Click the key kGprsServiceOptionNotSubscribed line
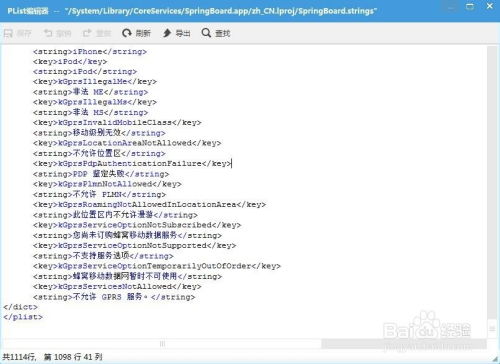 [137, 225]
